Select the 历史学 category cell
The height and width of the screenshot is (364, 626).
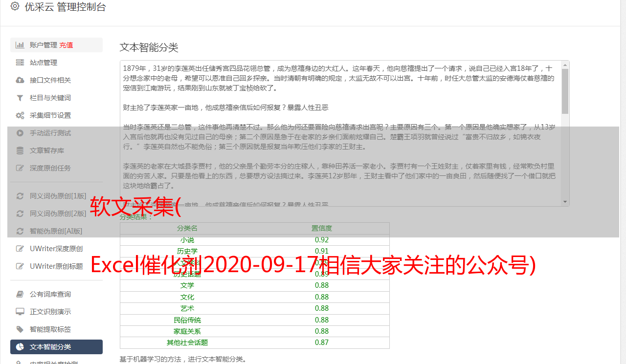(187, 251)
